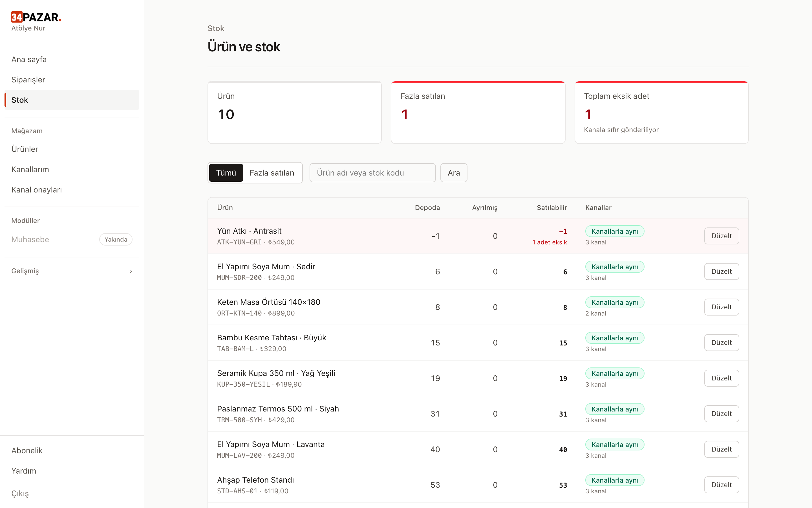
Task: Click SKU text 'ATK-YUN-GRI · ₺549,00'
Action: pyautogui.click(x=256, y=242)
